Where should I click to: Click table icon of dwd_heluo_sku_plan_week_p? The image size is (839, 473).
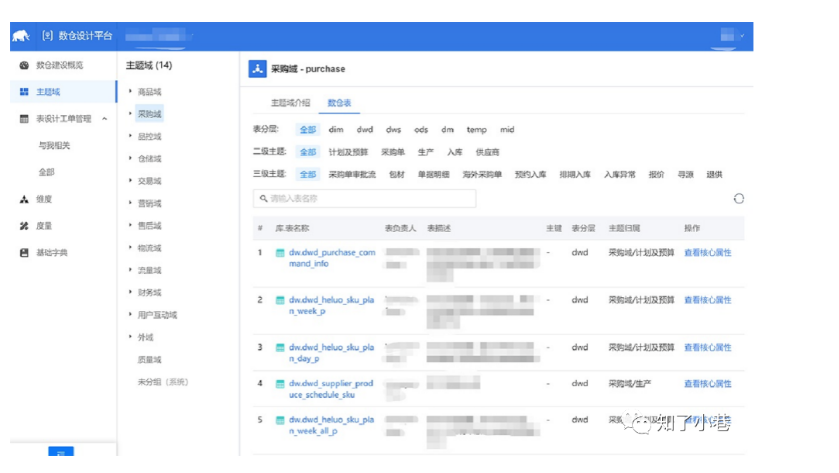click(x=280, y=300)
